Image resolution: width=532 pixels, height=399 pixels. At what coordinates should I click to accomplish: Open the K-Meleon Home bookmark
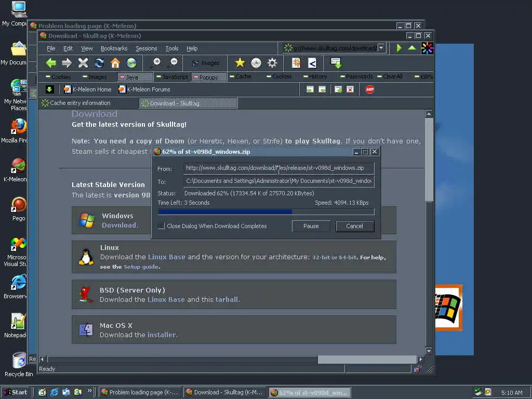(87, 89)
